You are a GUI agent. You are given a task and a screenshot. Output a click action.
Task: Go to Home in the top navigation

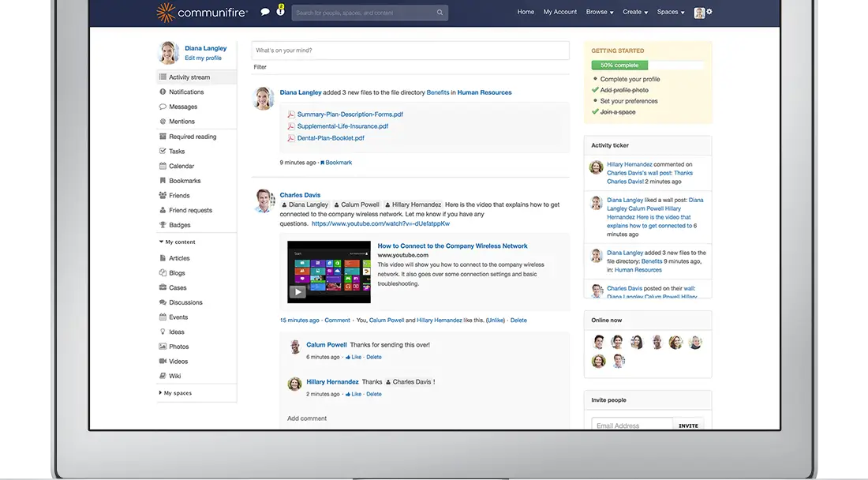pos(526,12)
